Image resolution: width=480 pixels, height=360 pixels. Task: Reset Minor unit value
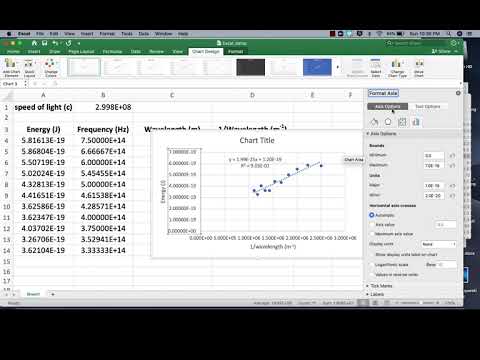[452, 196]
